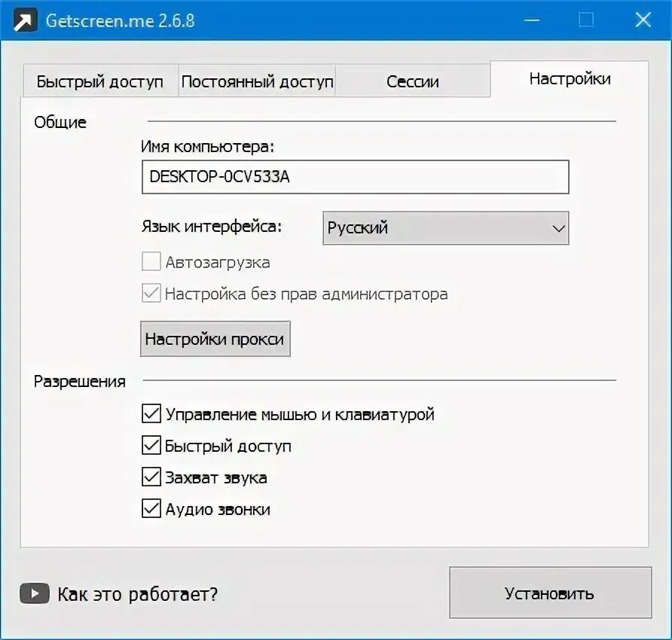Close the Getscreen.me window
Screen dimensions: 672x640
[643, 20]
